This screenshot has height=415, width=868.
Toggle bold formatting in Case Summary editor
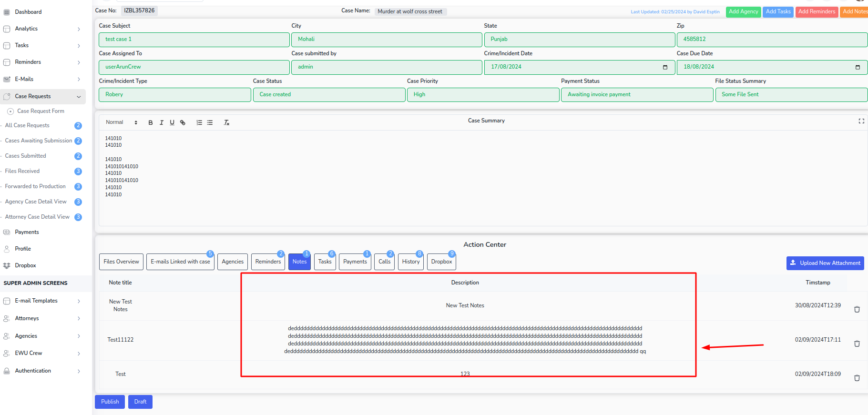coord(151,122)
